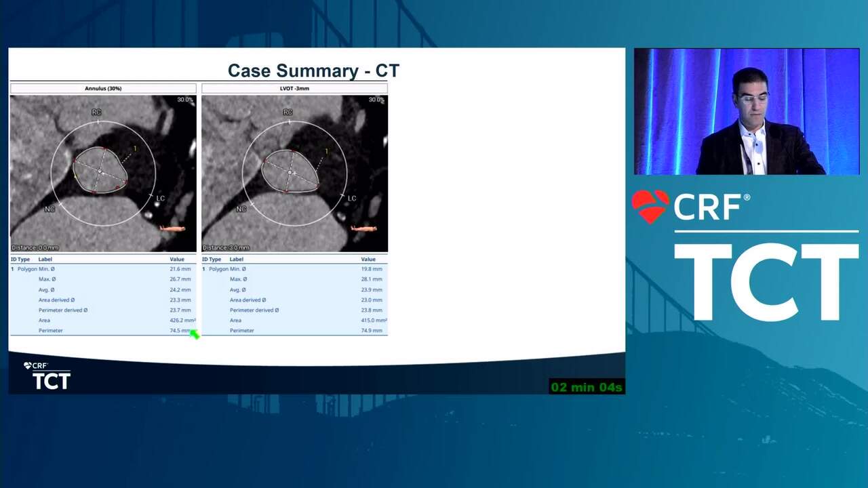Click the Annulus Min. Ø value 21.6 mm
The height and width of the screenshot is (488, 868).
click(180, 269)
